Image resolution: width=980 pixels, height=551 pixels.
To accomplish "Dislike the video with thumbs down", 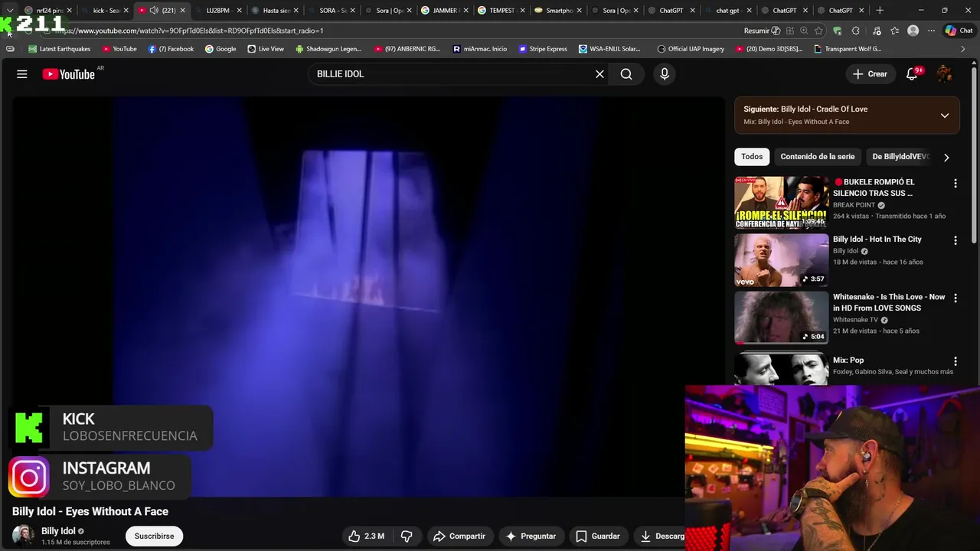I will tap(407, 536).
